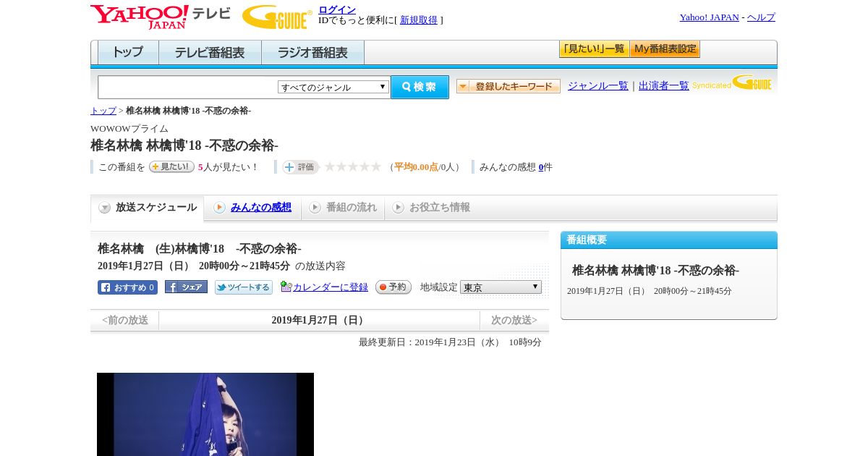Click the Yahoo! JAPAN テレビ logo
Screen dimensions: 868x456
click(160, 17)
